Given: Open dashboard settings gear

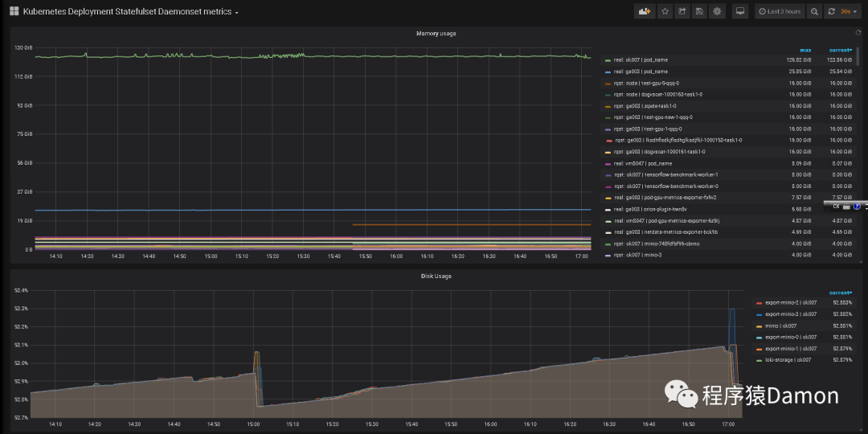Looking at the screenshot, I should click(x=718, y=11).
